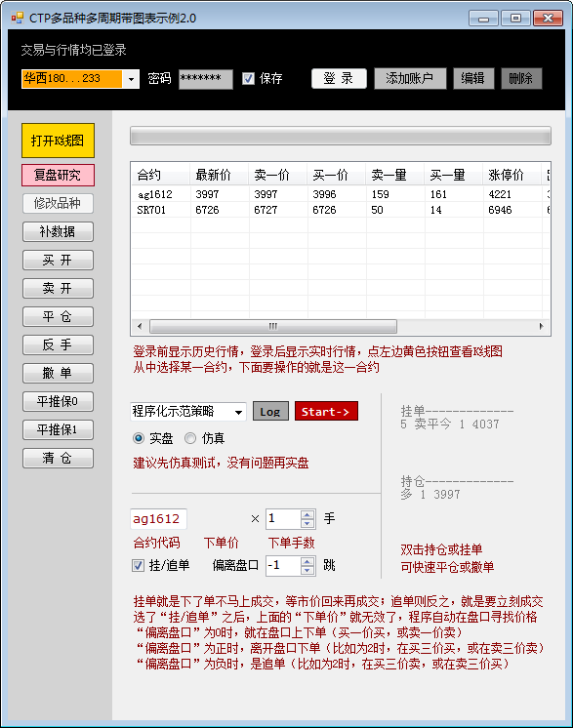Select the SR701 contract row
This screenshot has width=573, height=728.
pyautogui.click(x=341, y=210)
